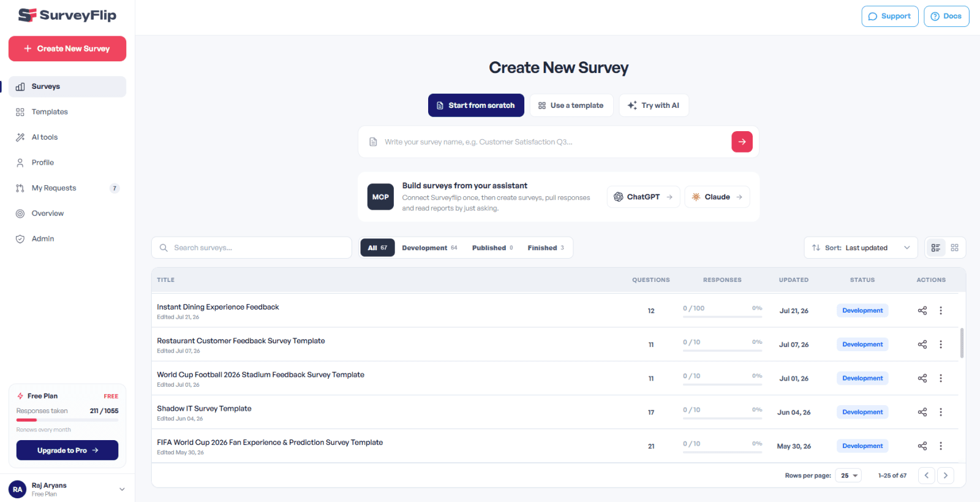Screen dimensions: 980x502
Task: Click the Upgrade to Pro button
Action: [67, 451]
